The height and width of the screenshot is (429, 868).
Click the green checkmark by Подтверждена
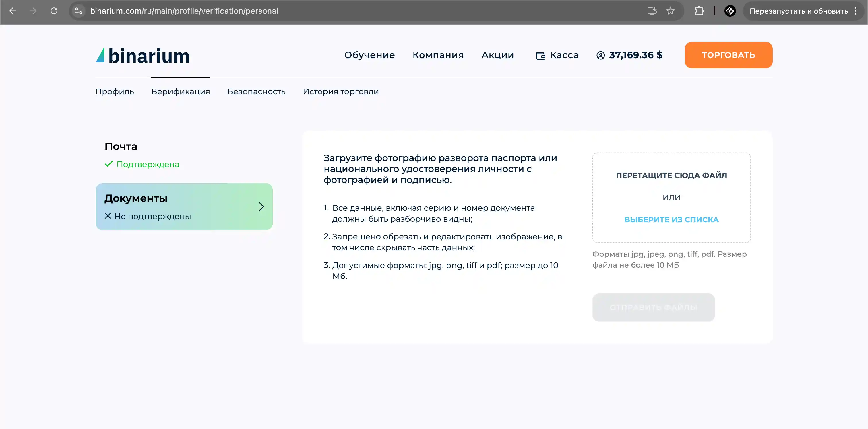point(109,164)
